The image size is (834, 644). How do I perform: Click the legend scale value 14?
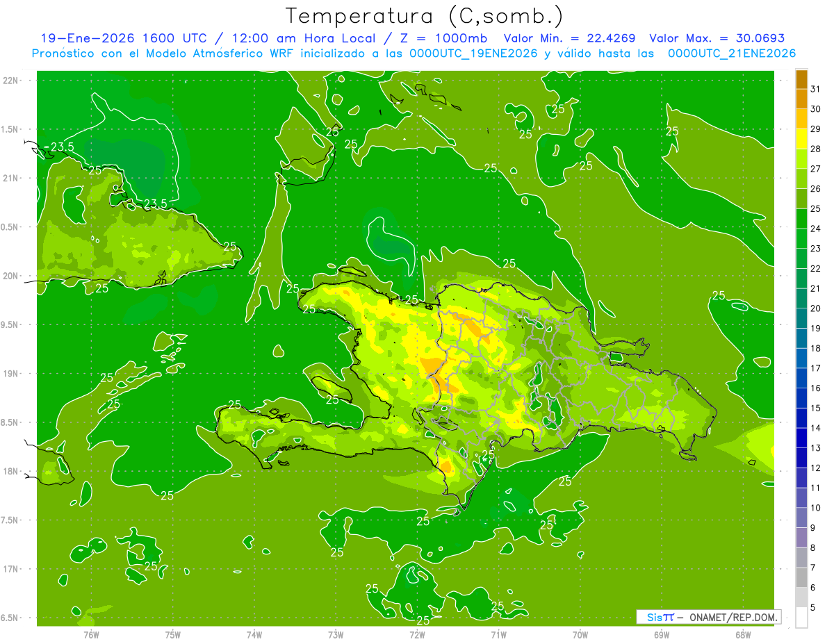click(x=815, y=428)
